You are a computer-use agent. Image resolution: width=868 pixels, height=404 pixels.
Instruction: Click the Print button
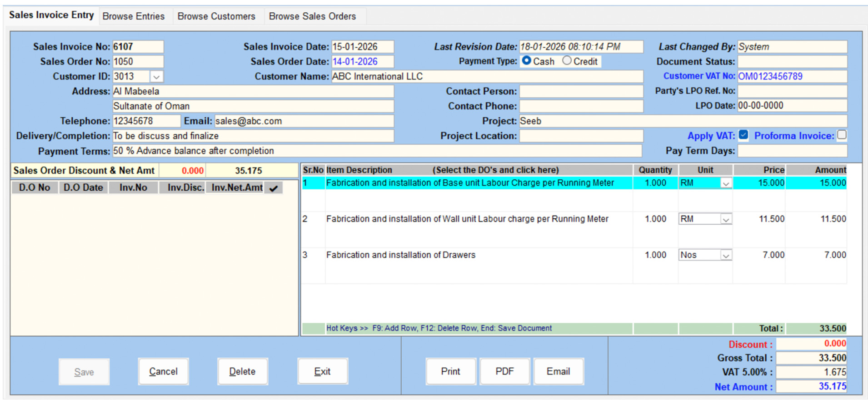450,371
